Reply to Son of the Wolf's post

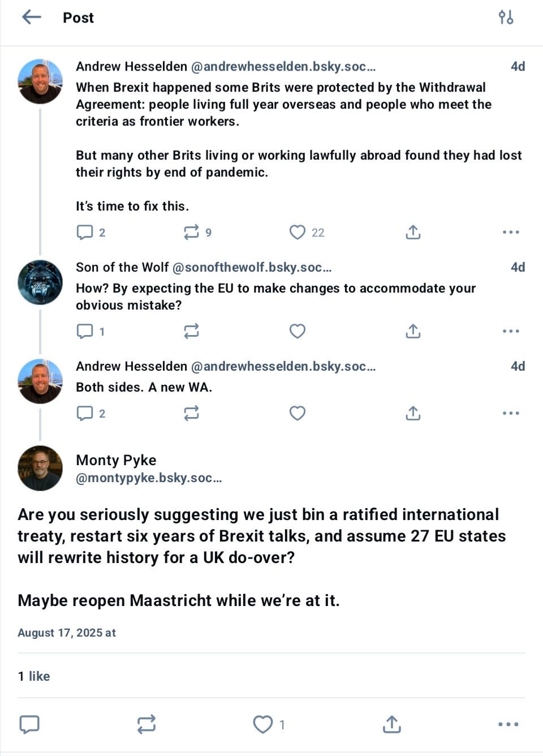click(x=85, y=331)
